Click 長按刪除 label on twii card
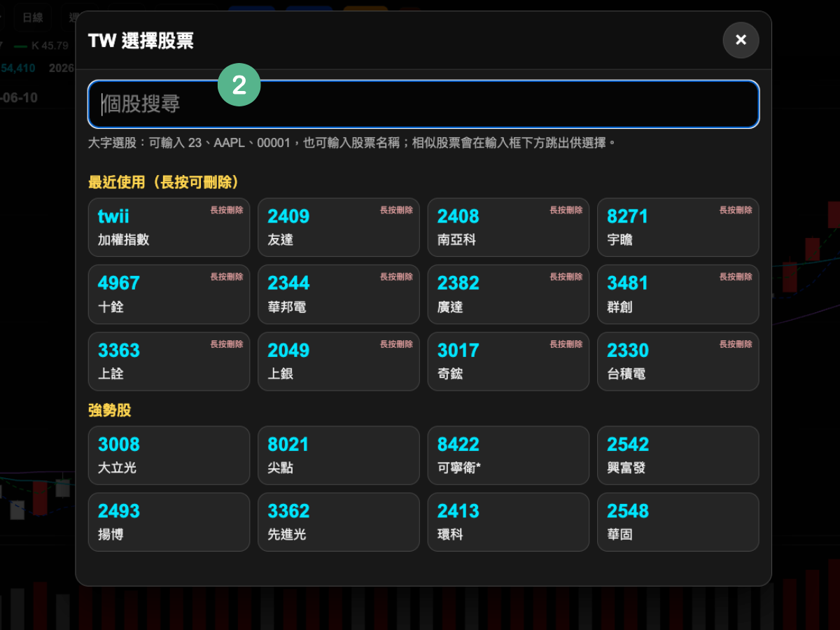The width and height of the screenshot is (840, 630). [227, 210]
